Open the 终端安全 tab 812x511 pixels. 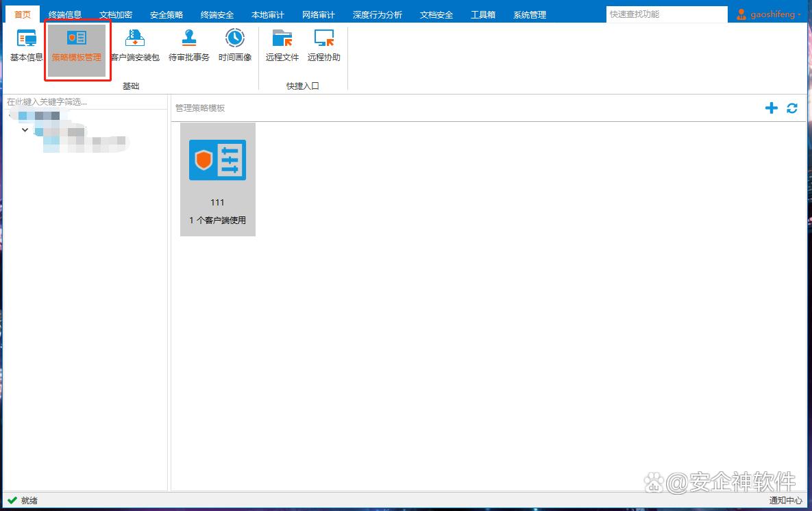[217, 14]
